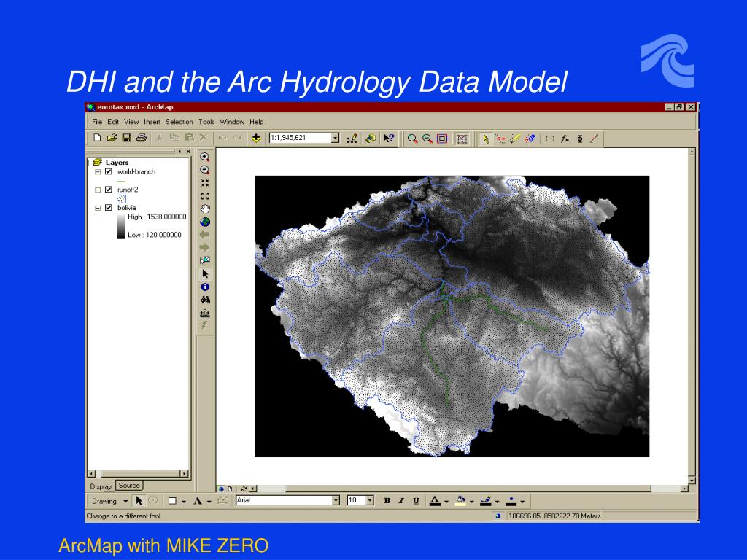Open the Selection menu

tap(179, 122)
